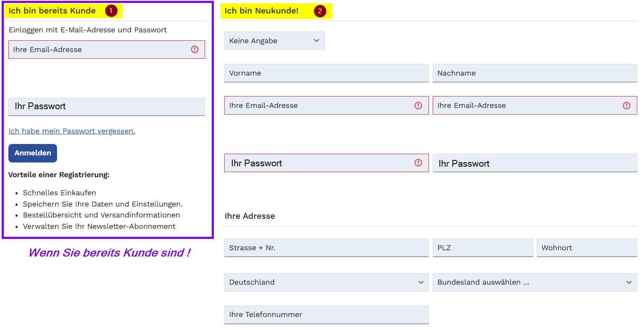Image resolution: width=644 pixels, height=330 pixels.
Task: Click the 'Ihre Telefonnummer' field
Action: tap(326, 314)
